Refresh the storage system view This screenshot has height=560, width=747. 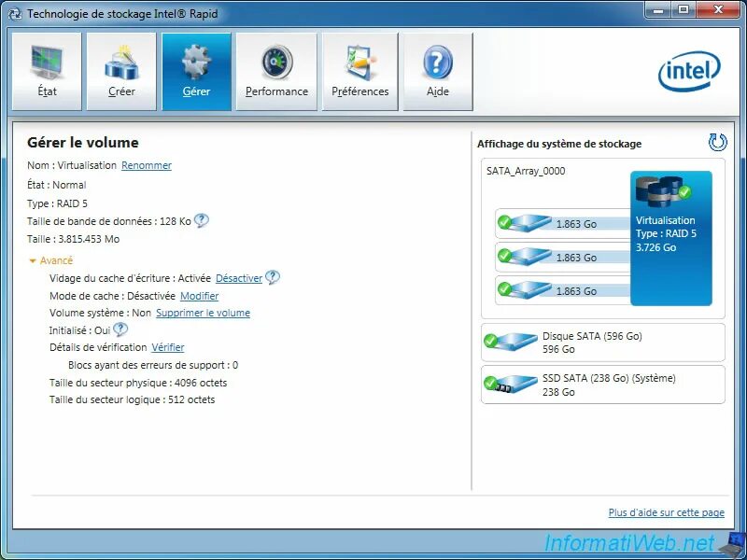click(717, 142)
